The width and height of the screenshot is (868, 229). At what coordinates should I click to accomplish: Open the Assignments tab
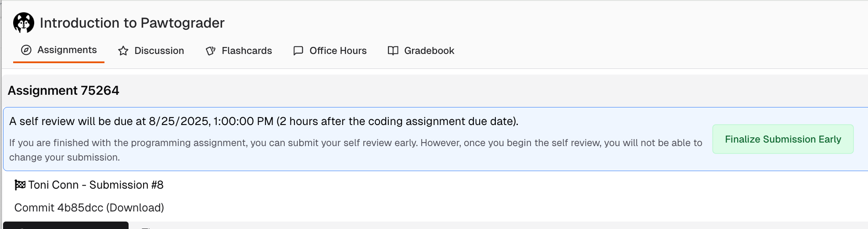click(x=59, y=50)
